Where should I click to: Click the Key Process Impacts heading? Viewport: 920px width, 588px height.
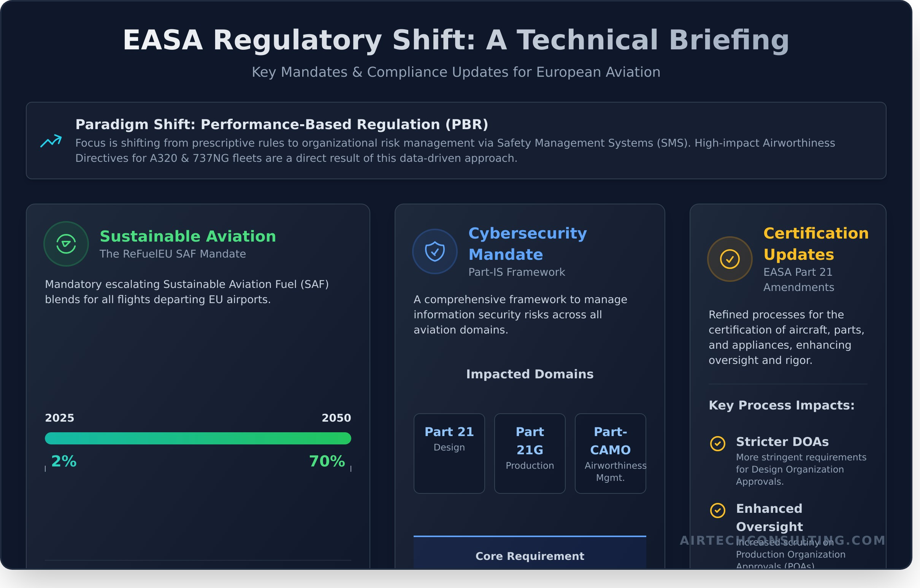coord(781,405)
